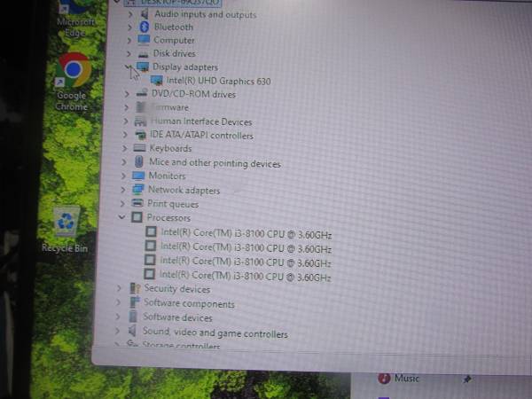The height and width of the screenshot is (399, 532).
Task: Click the Computer category monitor icon
Action: pyautogui.click(x=144, y=40)
